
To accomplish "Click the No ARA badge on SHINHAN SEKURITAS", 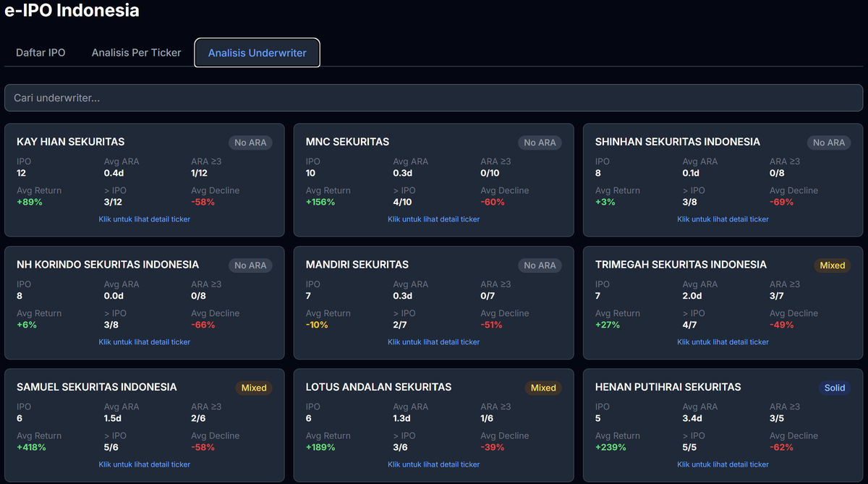I will [829, 143].
